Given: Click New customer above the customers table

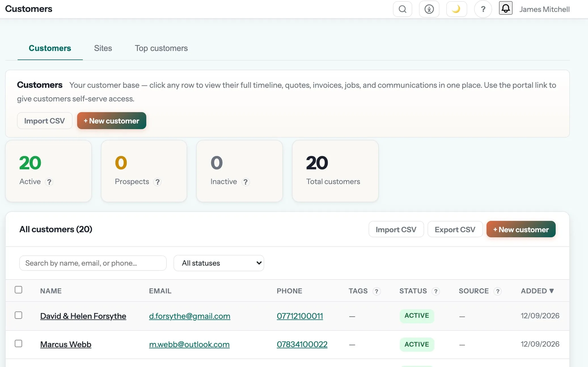Looking at the screenshot, I should [x=521, y=229].
